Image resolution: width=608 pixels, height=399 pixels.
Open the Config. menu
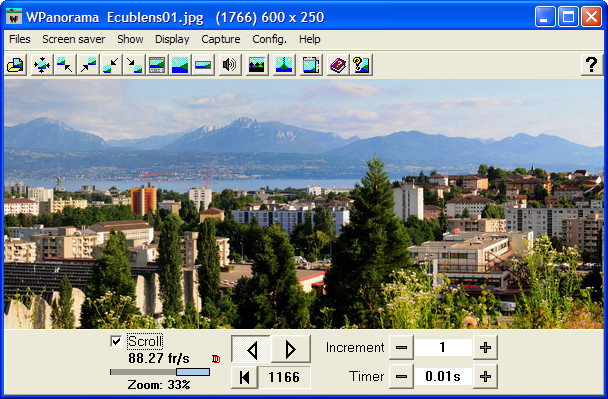tap(269, 39)
